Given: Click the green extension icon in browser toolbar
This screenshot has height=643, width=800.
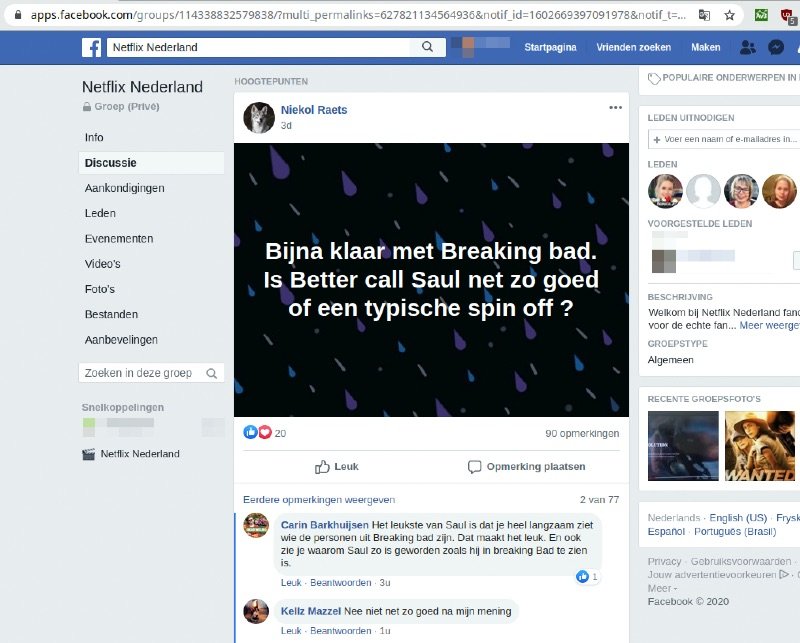Looking at the screenshot, I should (761, 15).
